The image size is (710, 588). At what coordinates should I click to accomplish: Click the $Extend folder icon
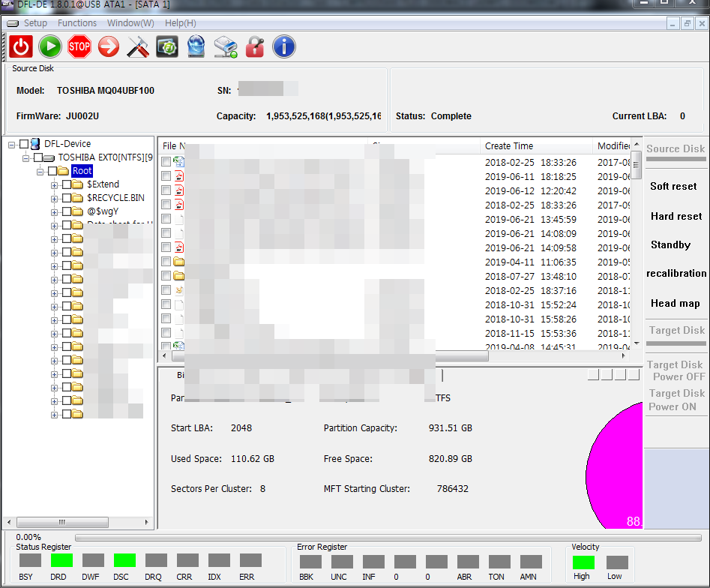pyautogui.click(x=77, y=184)
